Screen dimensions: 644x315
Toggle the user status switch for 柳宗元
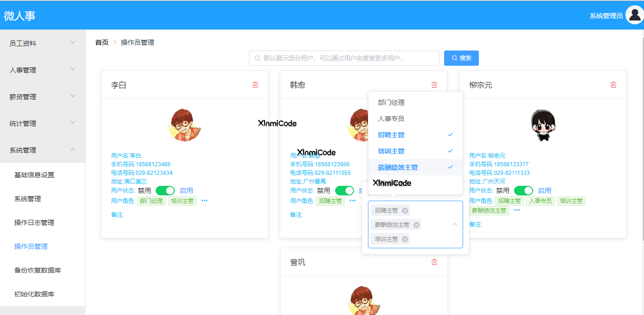523,190
